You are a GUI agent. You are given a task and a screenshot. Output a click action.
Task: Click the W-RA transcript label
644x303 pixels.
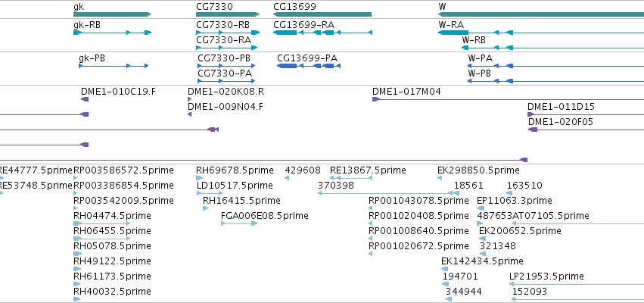(451, 25)
